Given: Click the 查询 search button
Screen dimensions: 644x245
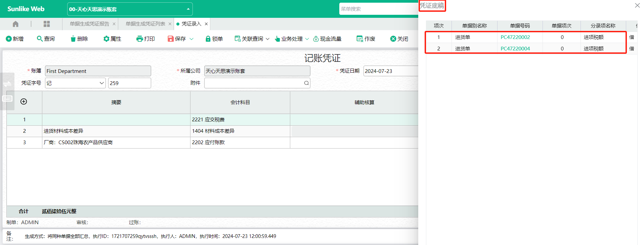Looking at the screenshot, I should [x=46, y=39].
